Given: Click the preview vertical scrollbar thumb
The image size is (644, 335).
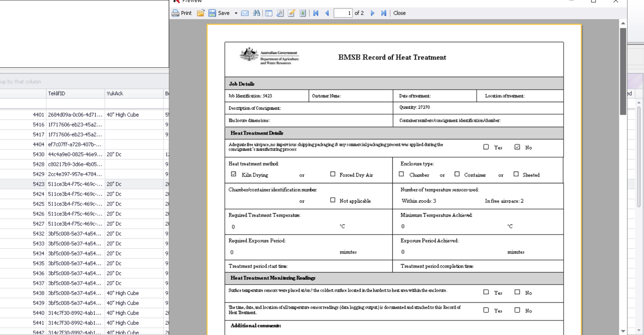Looking at the screenshot, I should [623, 71].
